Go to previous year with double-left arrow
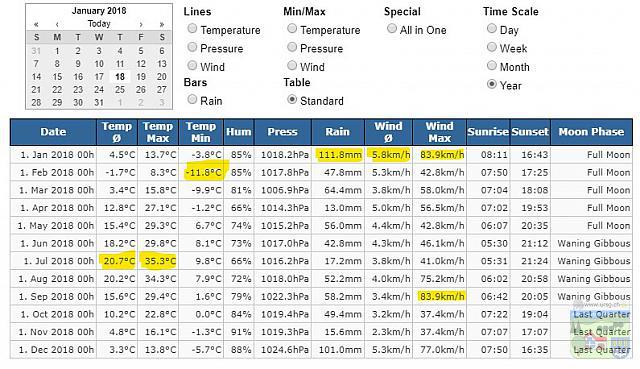Image resolution: width=640 pixels, height=369 pixels. pyautogui.click(x=36, y=24)
